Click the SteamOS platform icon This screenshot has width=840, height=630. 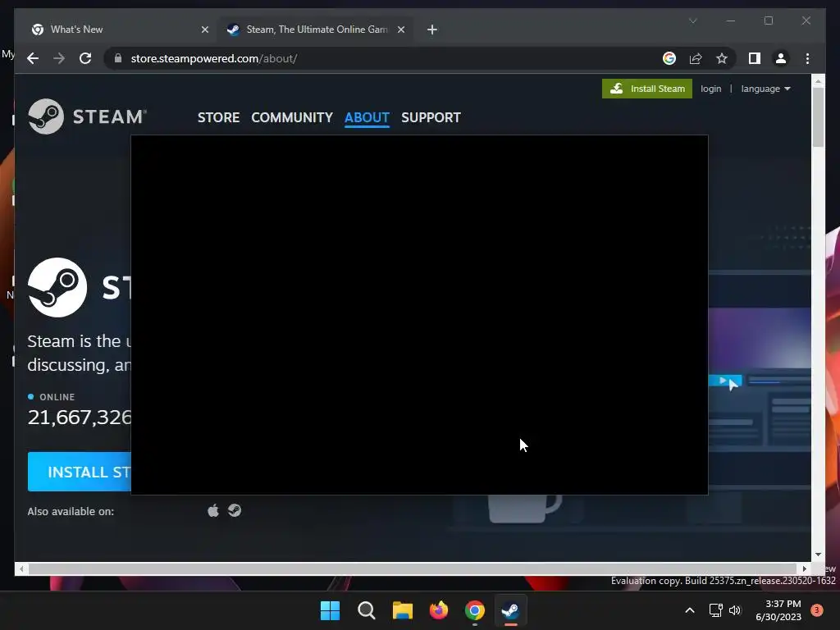pyautogui.click(x=235, y=510)
